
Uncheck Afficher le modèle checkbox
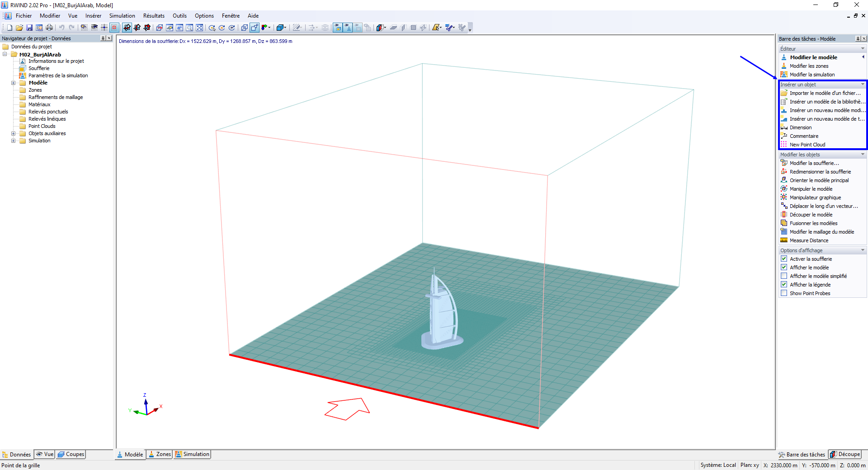(784, 268)
